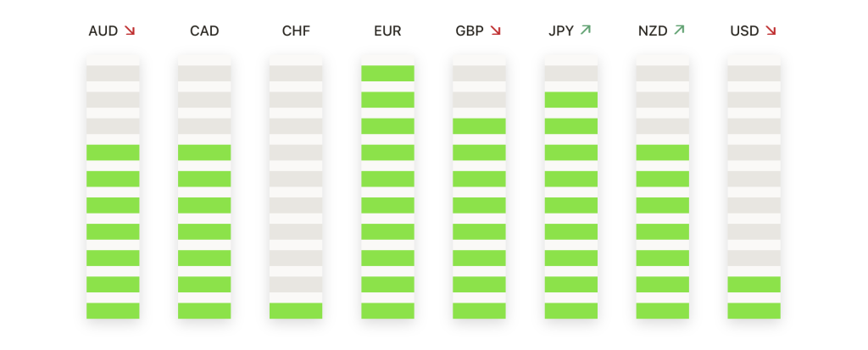
Task: Select the AUD currency label
Action: click(103, 31)
